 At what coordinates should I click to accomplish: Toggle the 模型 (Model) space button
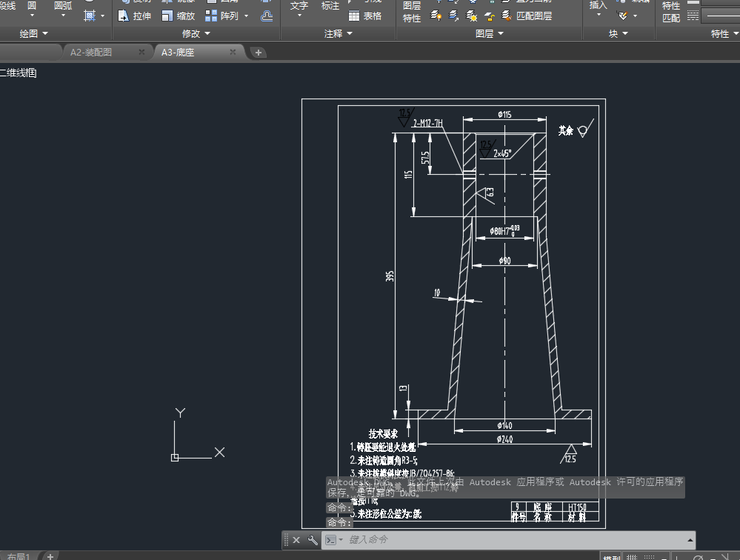(611, 557)
